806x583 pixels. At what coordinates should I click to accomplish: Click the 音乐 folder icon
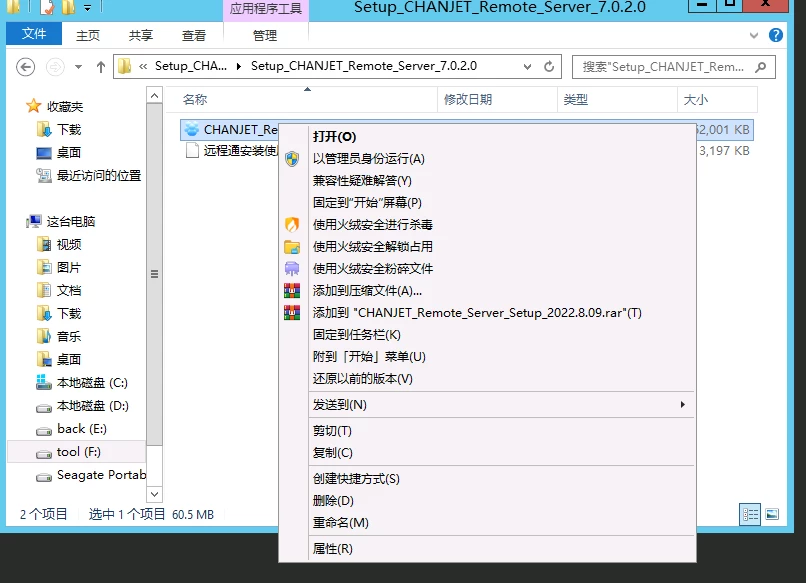coord(44,336)
